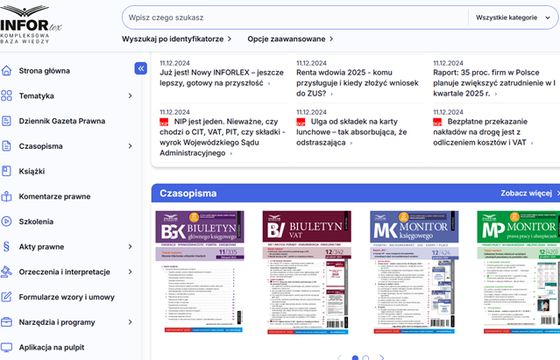Click the Akty prawne paragraph icon
The image size is (560, 360).
tap(6, 247)
